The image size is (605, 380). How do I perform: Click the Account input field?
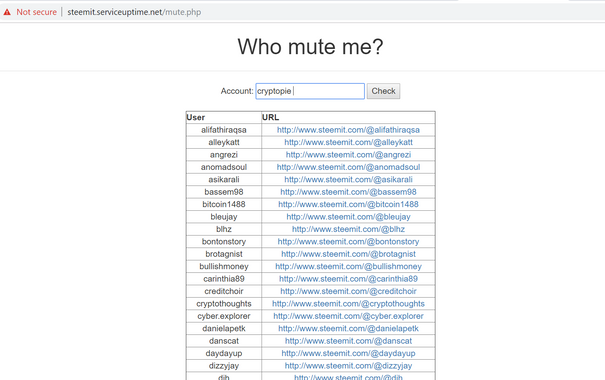coord(310,91)
